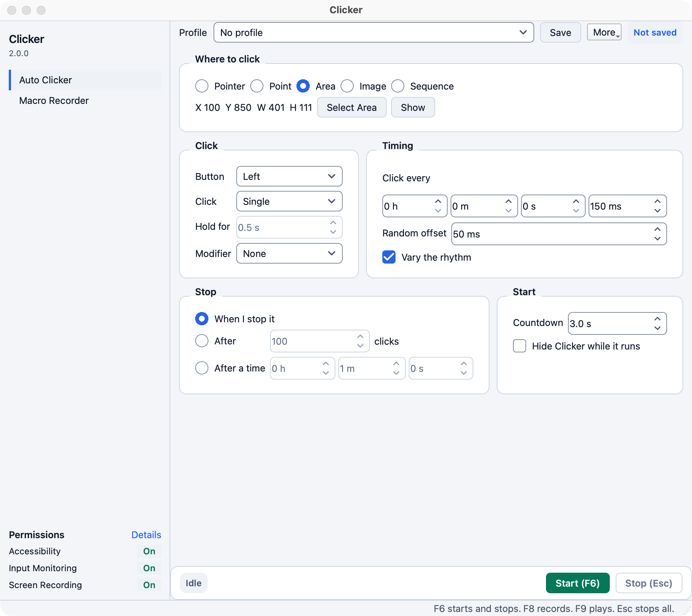Click the Not saved status label

tap(655, 33)
